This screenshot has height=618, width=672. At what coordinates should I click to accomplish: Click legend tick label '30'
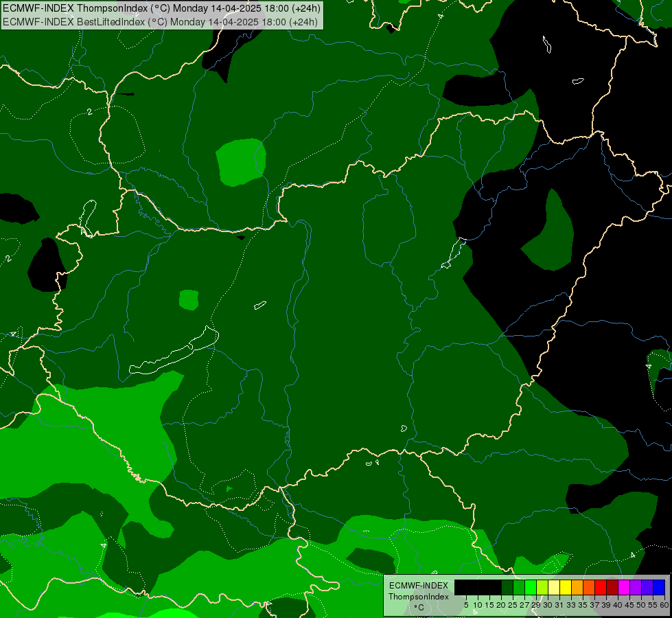pyautogui.click(x=548, y=605)
